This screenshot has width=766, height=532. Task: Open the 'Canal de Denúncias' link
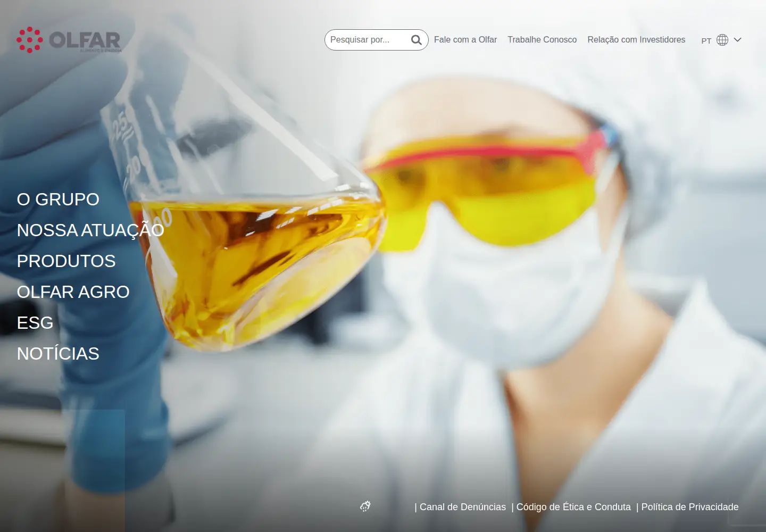click(463, 507)
